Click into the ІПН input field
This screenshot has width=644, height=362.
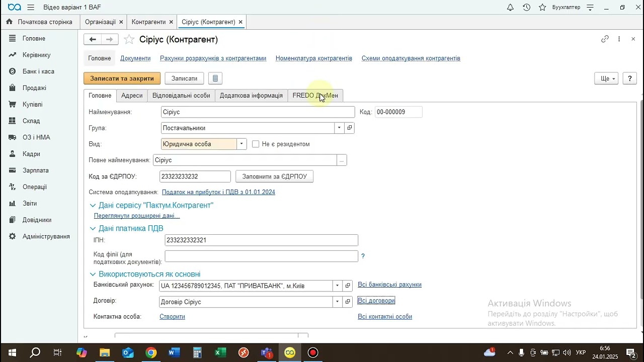point(262,240)
